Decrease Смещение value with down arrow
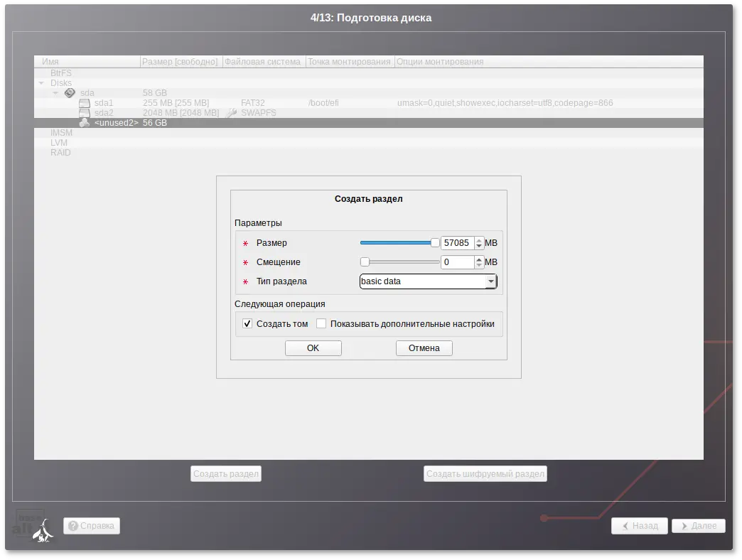Screen dimensions: 742x560 [479, 265]
